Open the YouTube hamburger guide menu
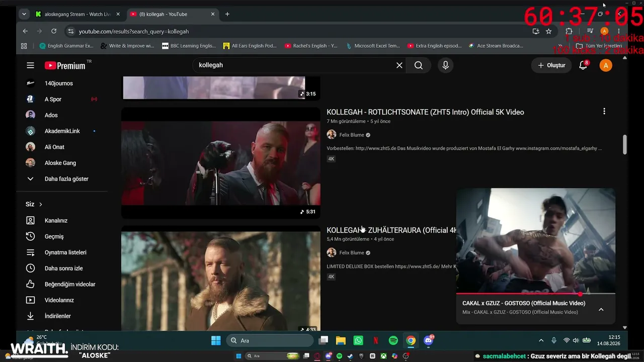The image size is (644, 362). tap(30, 65)
